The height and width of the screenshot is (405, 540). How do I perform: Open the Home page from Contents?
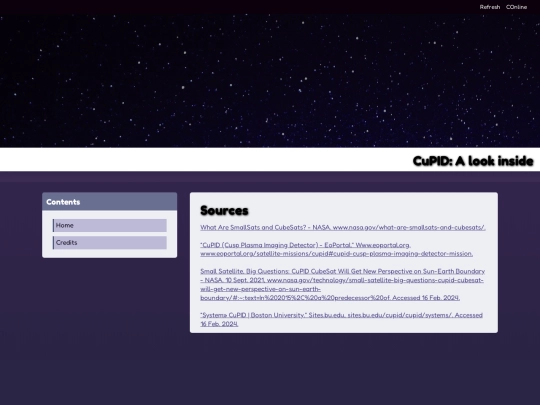(x=110, y=225)
